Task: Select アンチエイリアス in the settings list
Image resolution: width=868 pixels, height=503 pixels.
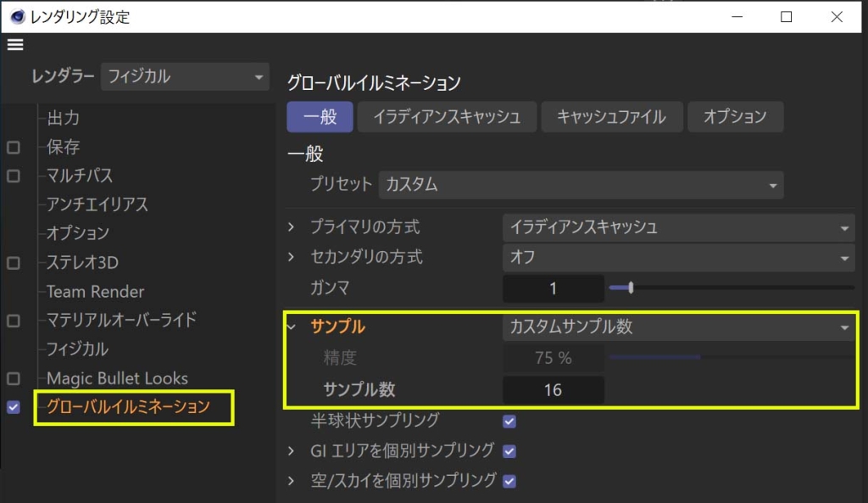Action: [97, 204]
